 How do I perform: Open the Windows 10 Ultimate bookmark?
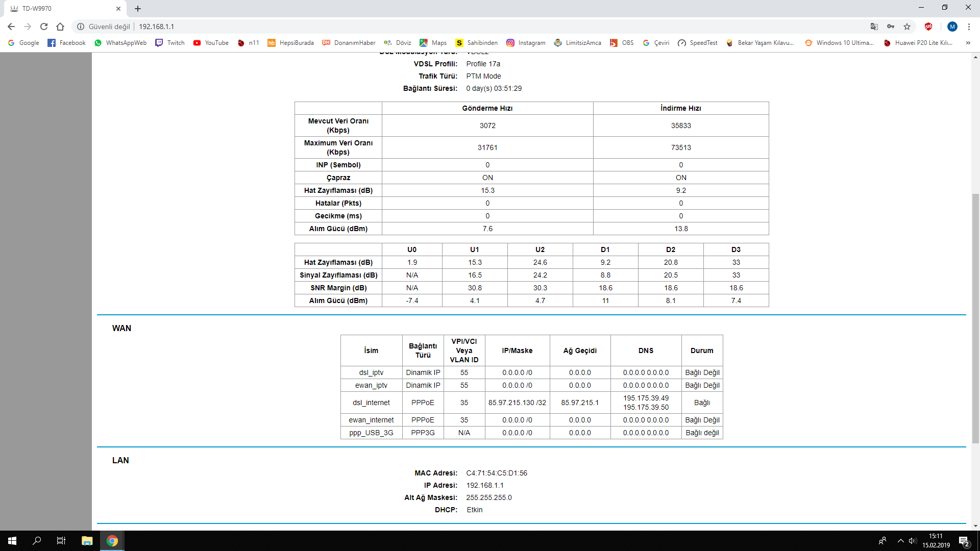[x=839, y=43]
